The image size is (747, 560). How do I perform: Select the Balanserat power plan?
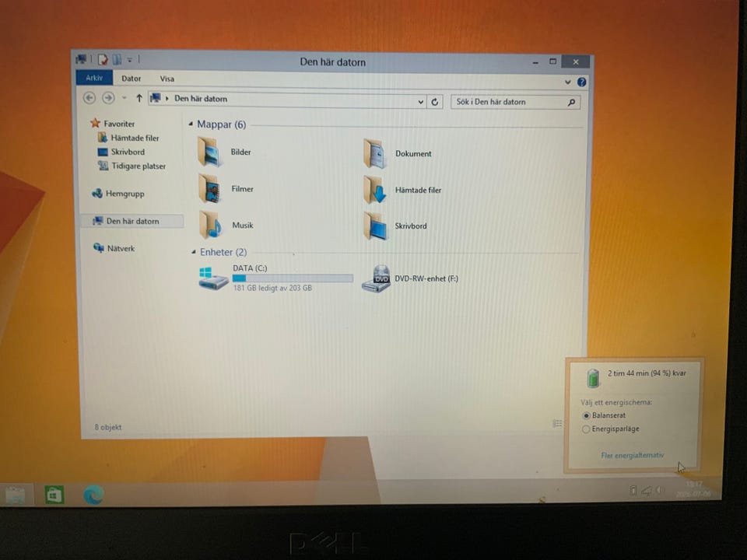(x=604, y=415)
